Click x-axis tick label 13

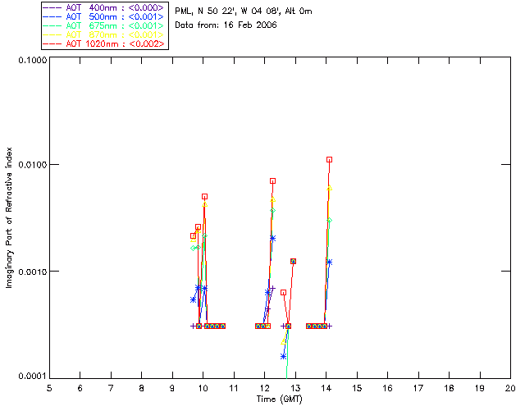[295, 388]
